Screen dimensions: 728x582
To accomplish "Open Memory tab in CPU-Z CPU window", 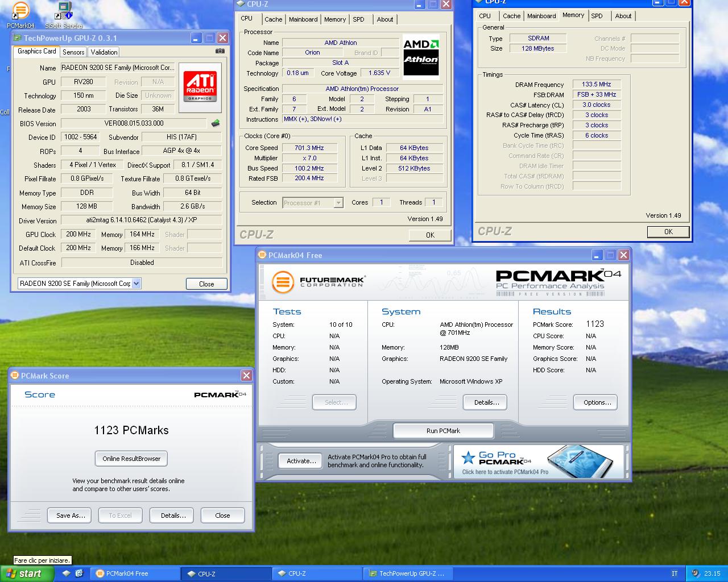I will 335,19.
